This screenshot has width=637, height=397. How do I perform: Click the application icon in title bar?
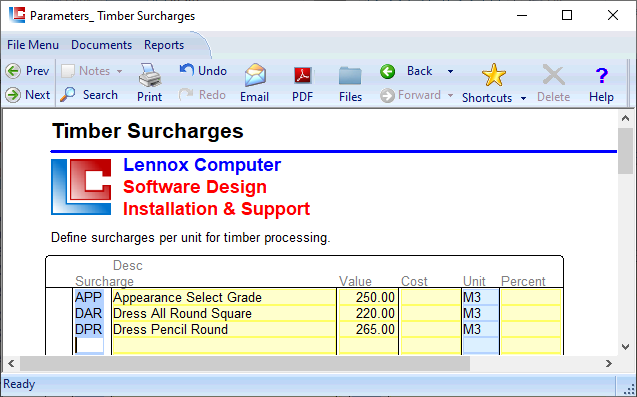pos(17,15)
